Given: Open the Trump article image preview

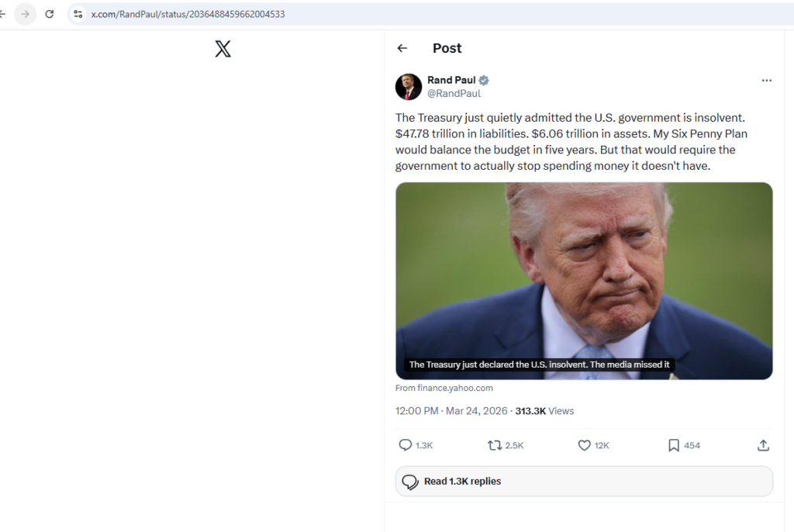Looking at the screenshot, I should (584, 281).
